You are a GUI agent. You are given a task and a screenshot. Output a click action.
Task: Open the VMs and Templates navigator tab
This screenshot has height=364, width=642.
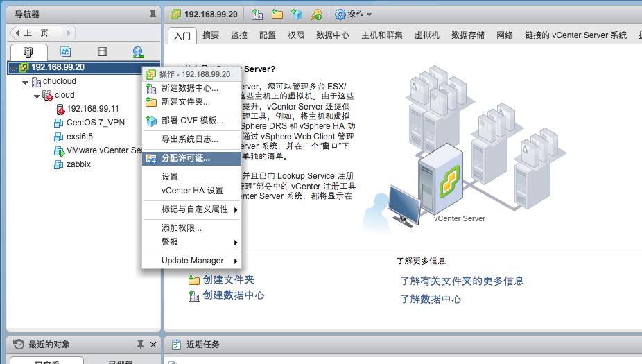[x=65, y=51]
